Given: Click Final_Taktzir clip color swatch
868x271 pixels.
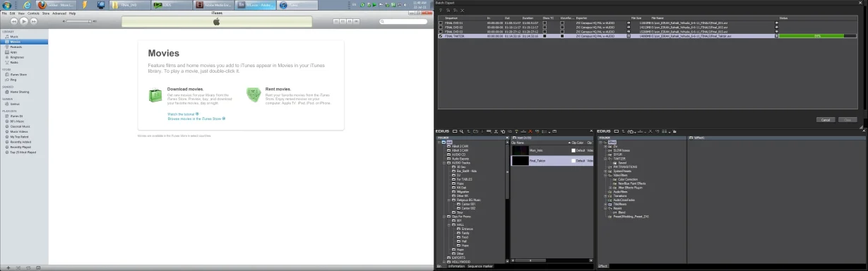Looking at the screenshot, I should tap(573, 160).
